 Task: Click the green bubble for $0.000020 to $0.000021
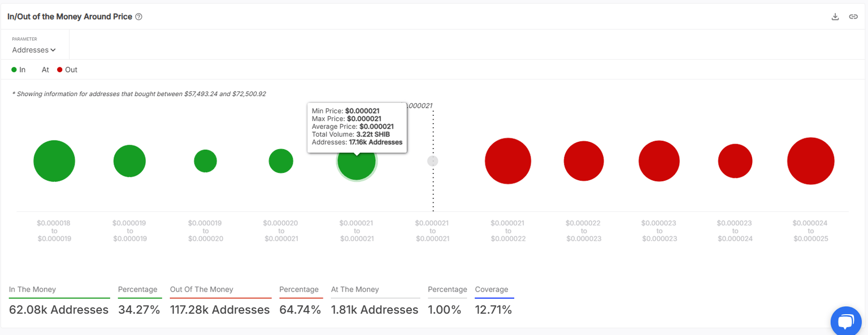click(281, 161)
